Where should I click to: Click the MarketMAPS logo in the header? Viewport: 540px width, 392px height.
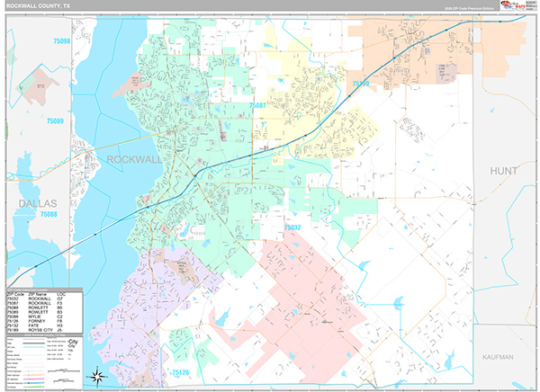(x=512, y=5)
